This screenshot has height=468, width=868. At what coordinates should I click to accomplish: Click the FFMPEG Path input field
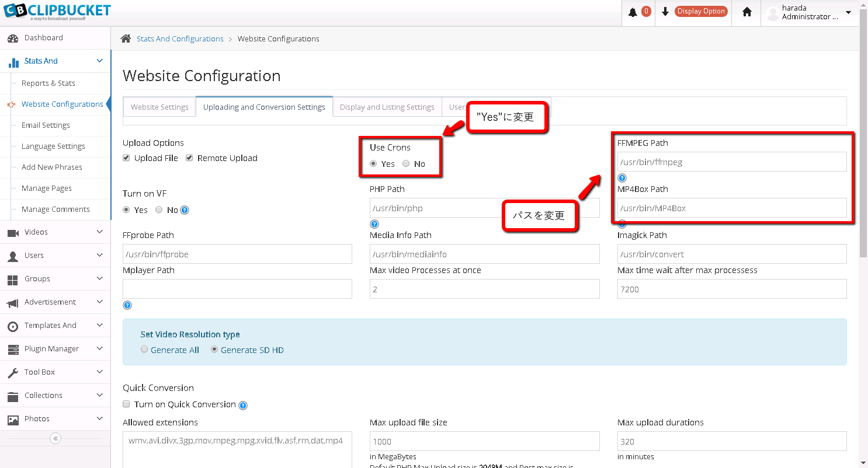point(731,162)
